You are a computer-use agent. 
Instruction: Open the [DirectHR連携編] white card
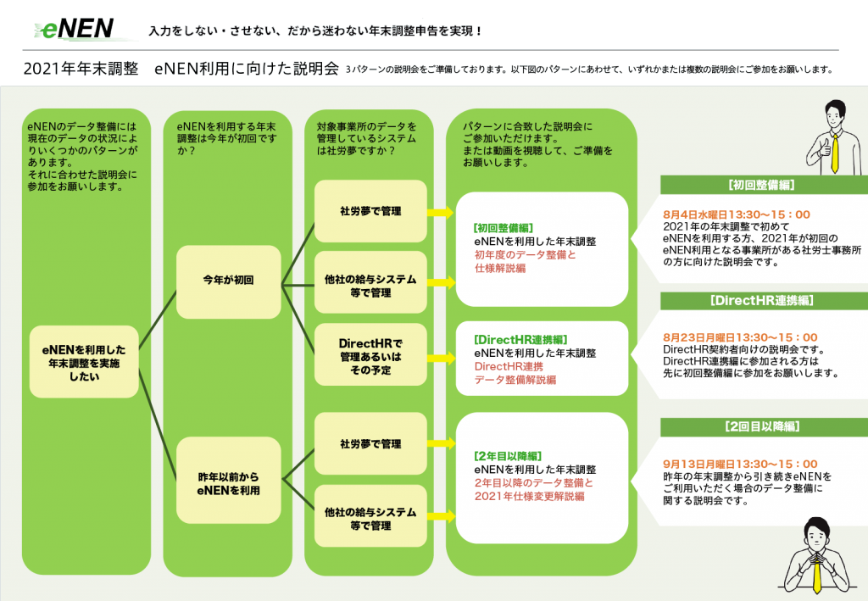point(542,359)
